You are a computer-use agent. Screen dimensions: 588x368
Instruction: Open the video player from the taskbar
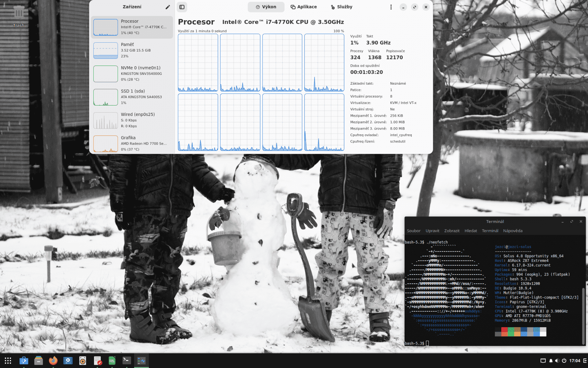coord(68,361)
